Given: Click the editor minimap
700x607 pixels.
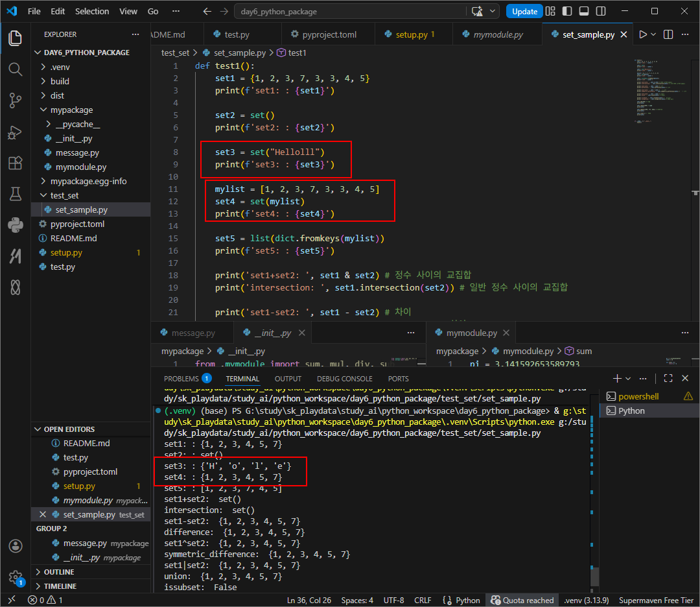Looking at the screenshot, I should tap(662, 91).
